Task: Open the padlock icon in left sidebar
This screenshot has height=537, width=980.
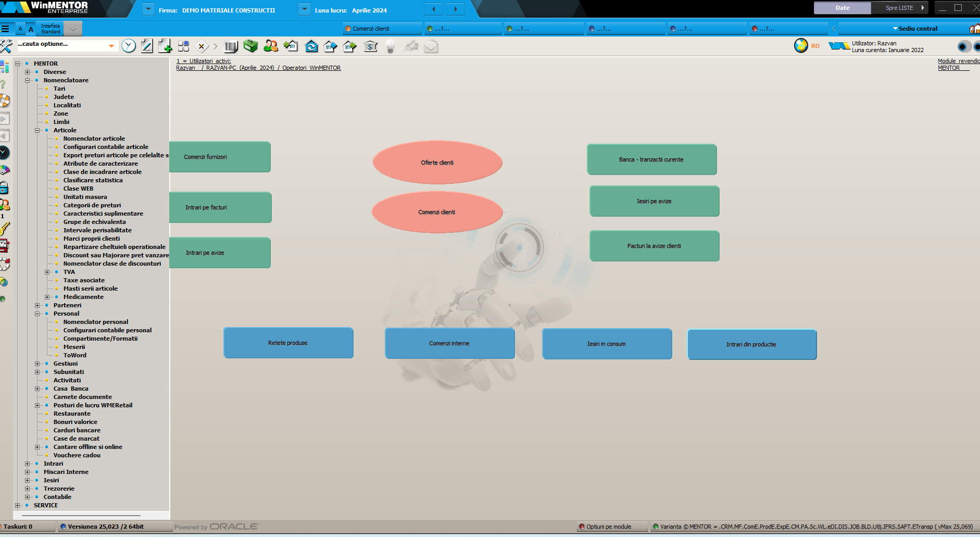Action: pos(4,188)
